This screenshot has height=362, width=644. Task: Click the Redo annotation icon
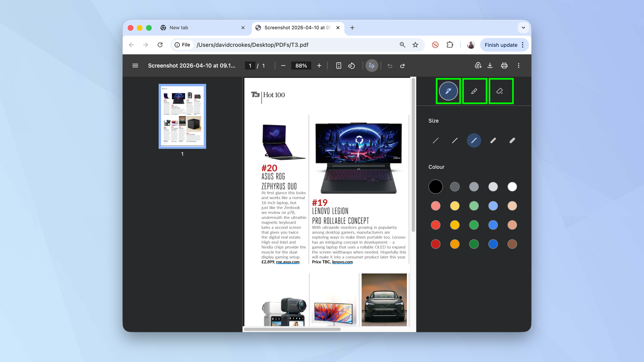pyautogui.click(x=402, y=65)
